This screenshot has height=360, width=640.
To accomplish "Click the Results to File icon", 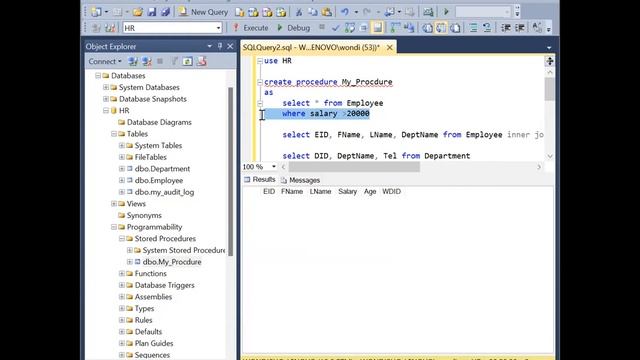I will (x=455, y=28).
